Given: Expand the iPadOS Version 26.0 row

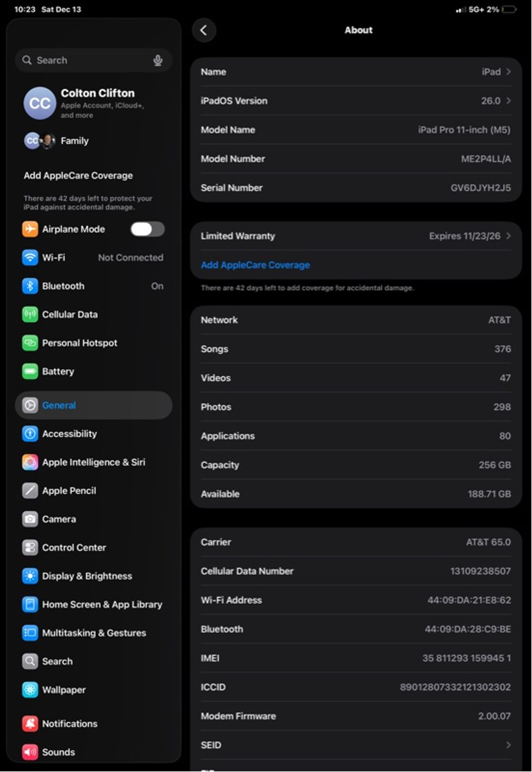Looking at the screenshot, I should 355,101.
